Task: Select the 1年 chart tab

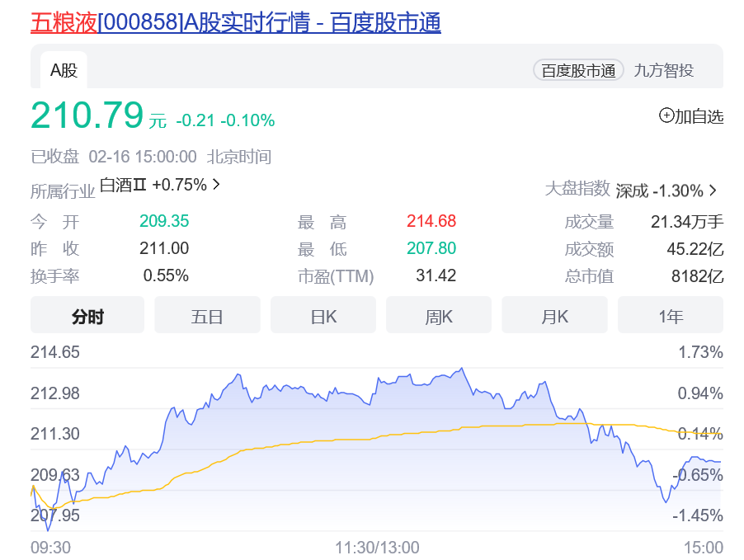Action: pos(671,315)
